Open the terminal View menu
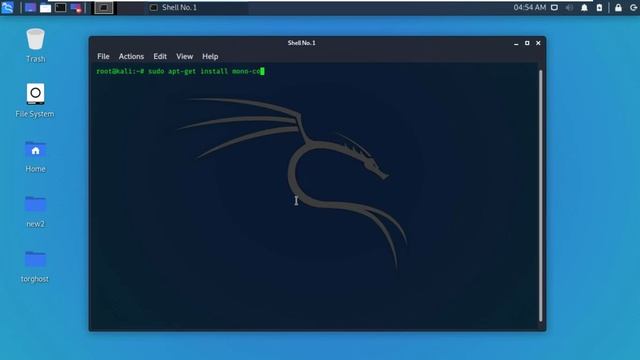This screenshot has width=640, height=360. pos(184,56)
